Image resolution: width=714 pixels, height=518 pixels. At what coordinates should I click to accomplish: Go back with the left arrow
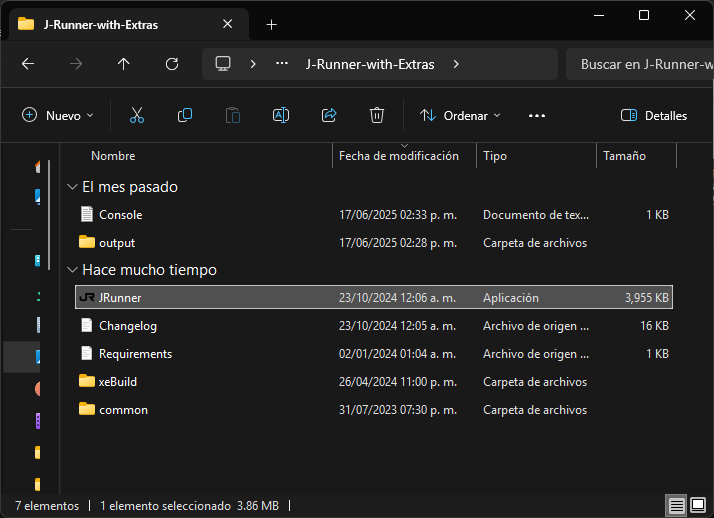28,64
